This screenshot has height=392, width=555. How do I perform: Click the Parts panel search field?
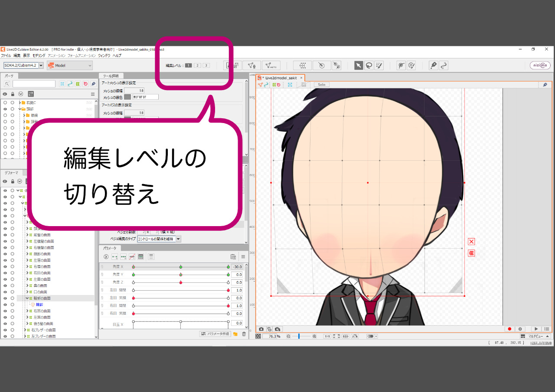[34, 84]
